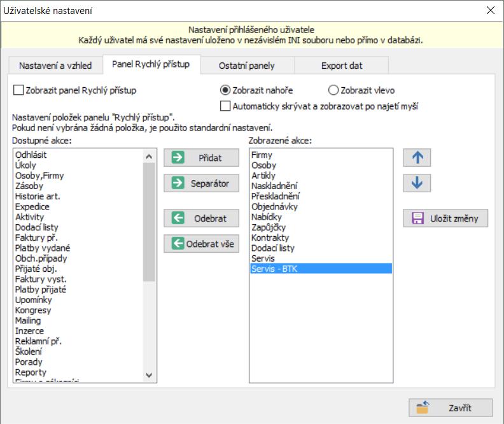Open Nastavení a vzhled tab
The height and width of the screenshot is (424, 504).
[55, 66]
